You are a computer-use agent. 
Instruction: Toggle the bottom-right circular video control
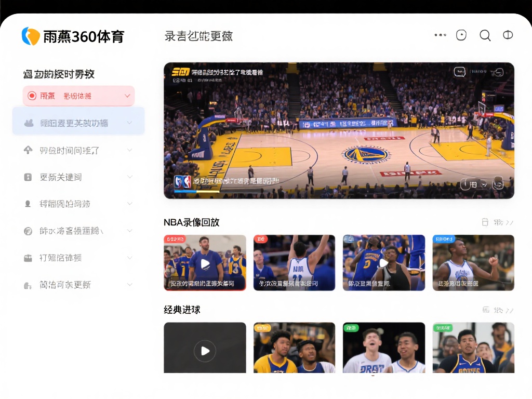pos(498,183)
